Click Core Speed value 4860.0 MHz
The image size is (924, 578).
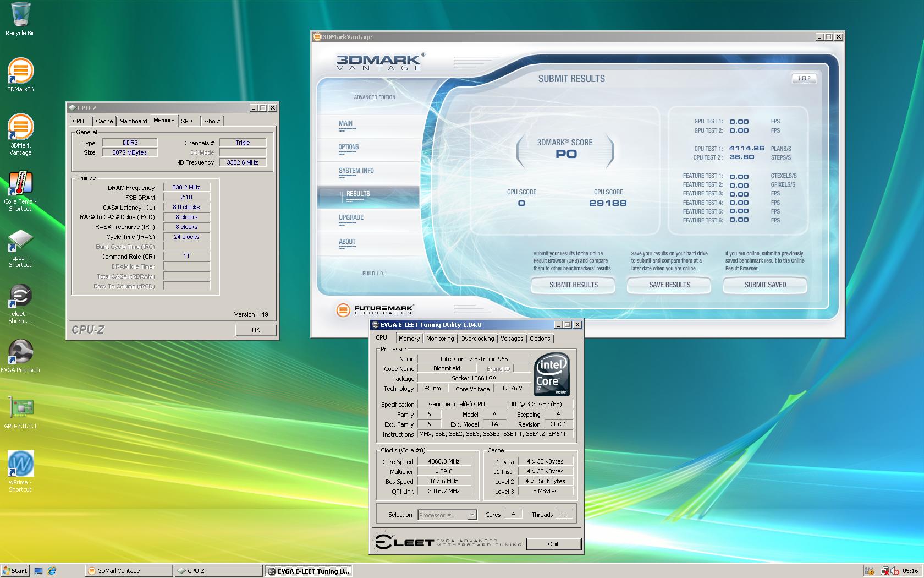(444, 462)
